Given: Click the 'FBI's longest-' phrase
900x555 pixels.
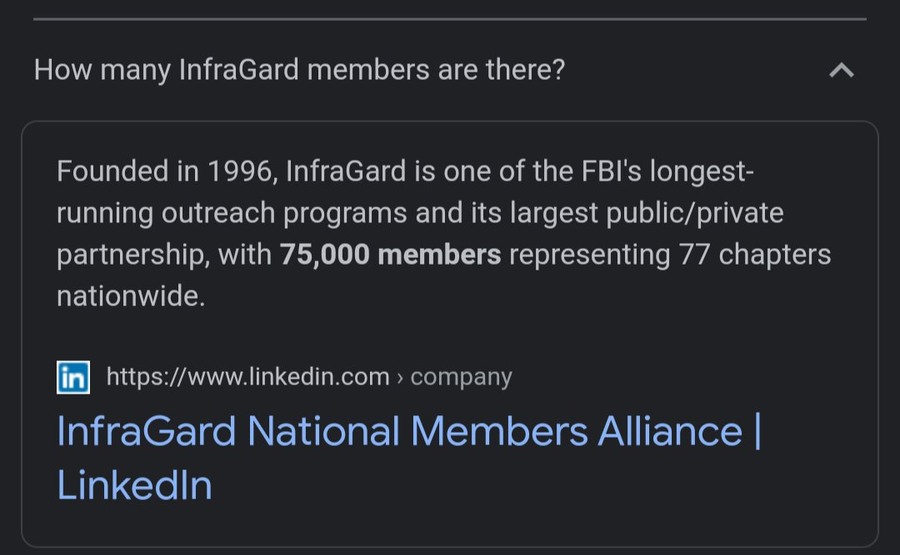Looking at the screenshot, I should point(668,171).
